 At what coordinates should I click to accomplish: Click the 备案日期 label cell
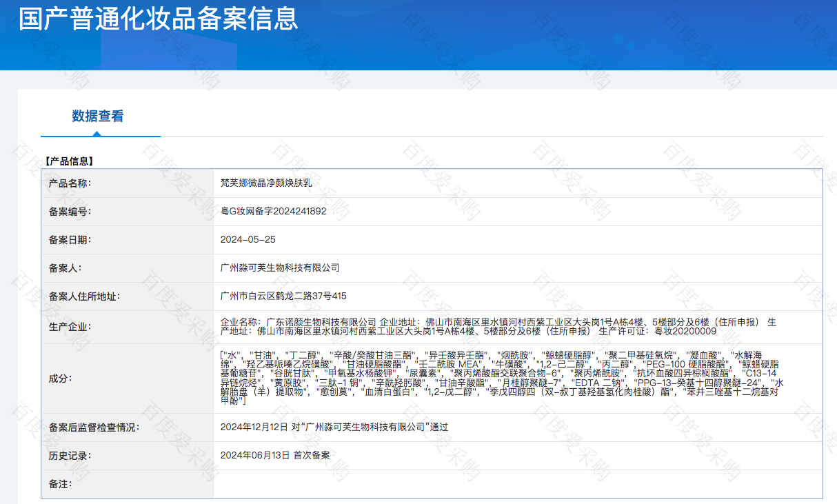click(128, 240)
